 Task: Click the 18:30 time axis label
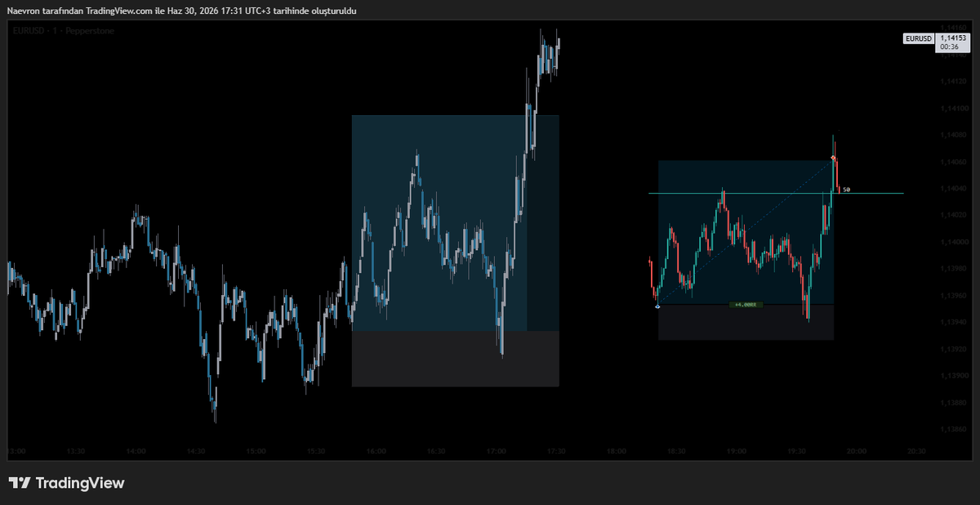point(676,451)
